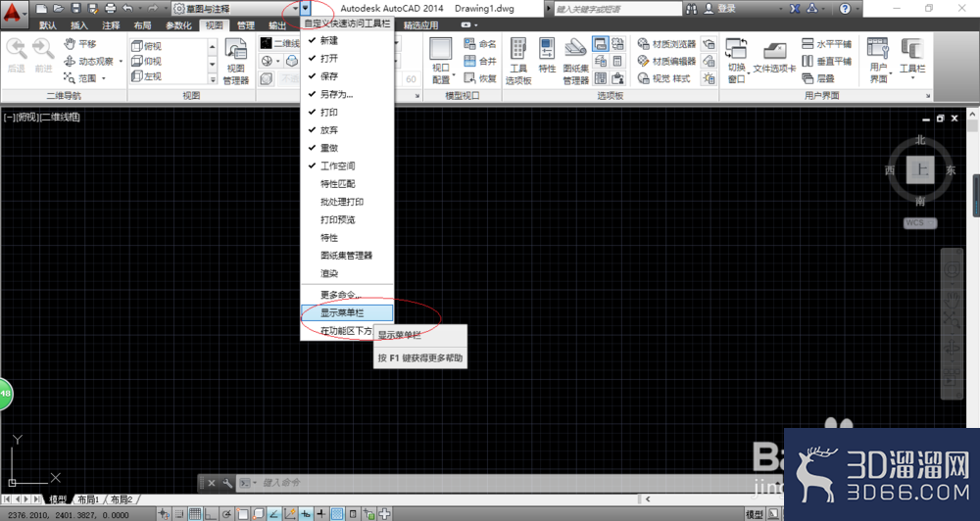Click the Pan (平移) hand icon

click(x=70, y=44)
